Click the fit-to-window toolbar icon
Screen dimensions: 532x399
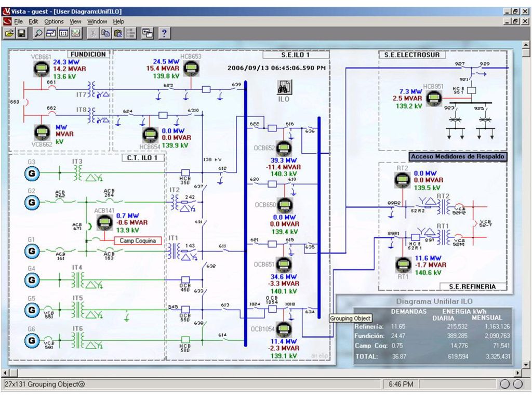[51, 33]
